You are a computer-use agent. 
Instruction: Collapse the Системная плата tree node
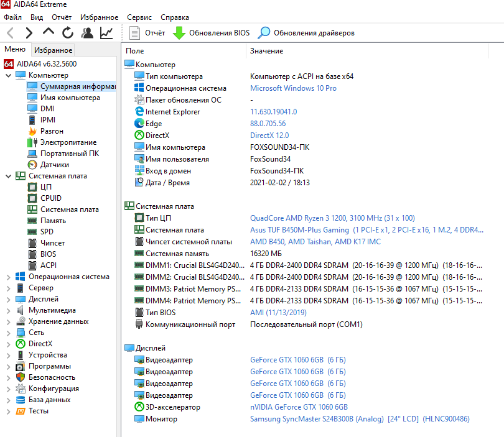[8, 176]
